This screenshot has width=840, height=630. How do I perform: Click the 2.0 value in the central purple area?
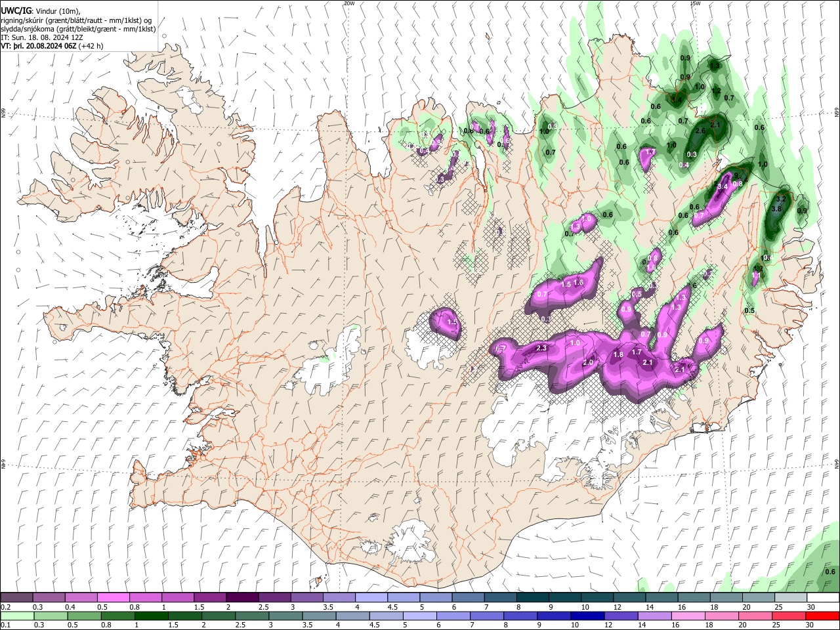pyautogui.click(x=588, y=363)
